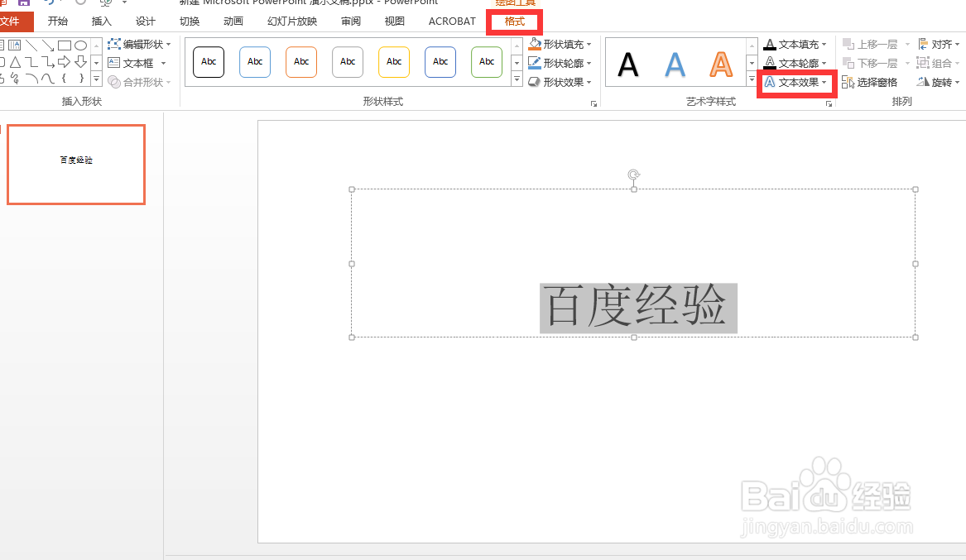Viewport: 966px width, 560px height.
Task: Click the Edit Shape (编辑形状) icon
Action: pos(114,45)
